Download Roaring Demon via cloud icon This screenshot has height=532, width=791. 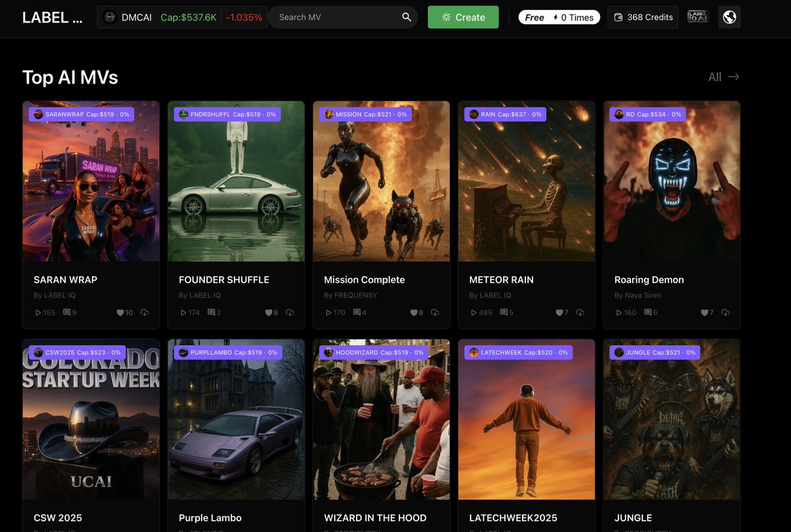[x=725, y=312]
